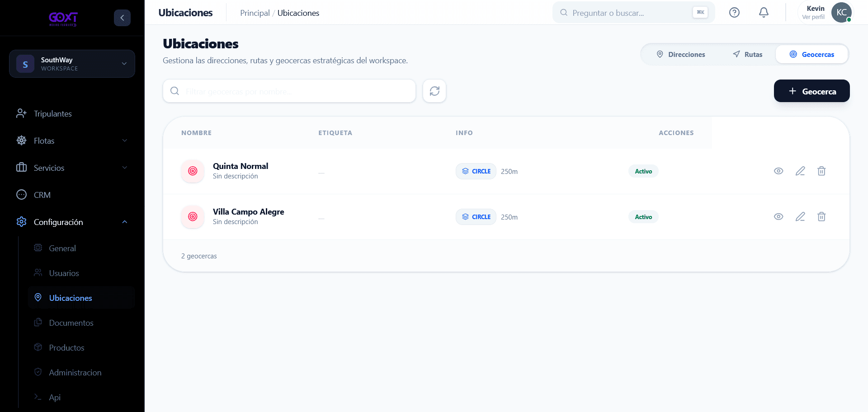This screenshot has width=868, height=412.
Task: Click the Quinta Normal target icon
Action: (193, 171)
